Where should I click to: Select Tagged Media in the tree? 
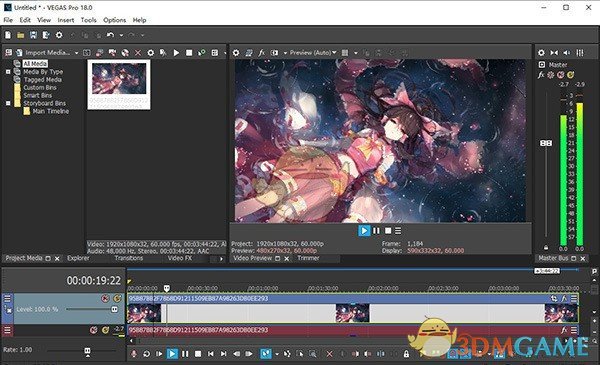coord(42,80)
